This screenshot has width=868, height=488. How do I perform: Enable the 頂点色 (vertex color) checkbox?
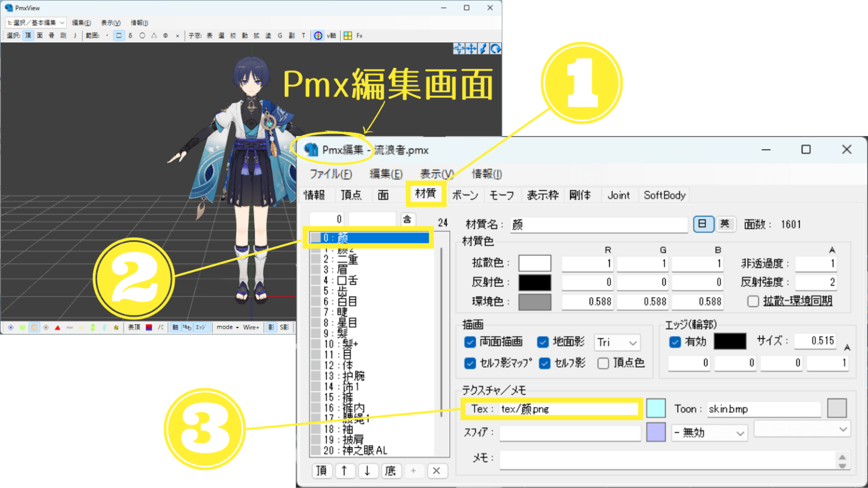point(604,363)
